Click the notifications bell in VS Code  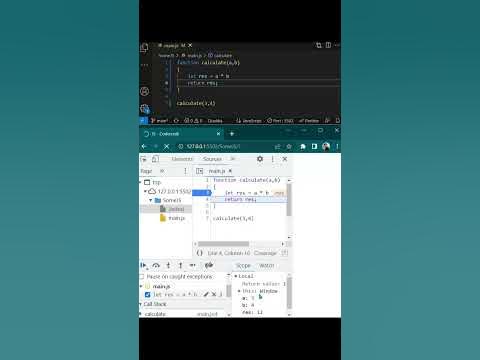(337, 121)
